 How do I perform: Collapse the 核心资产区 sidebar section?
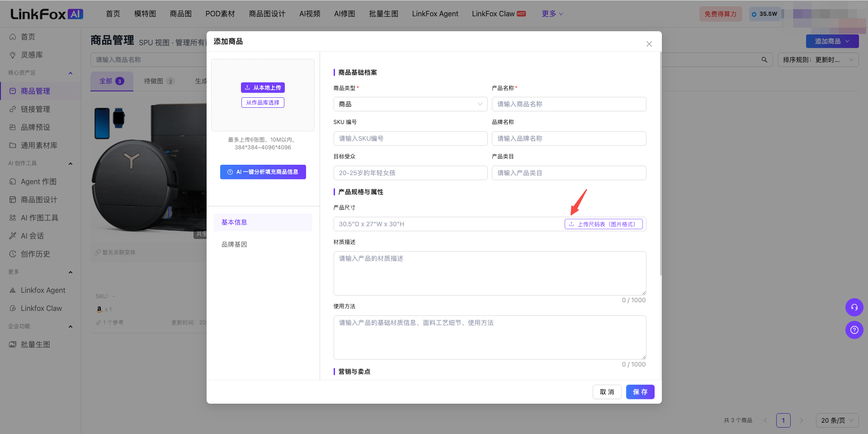(71, 73)
